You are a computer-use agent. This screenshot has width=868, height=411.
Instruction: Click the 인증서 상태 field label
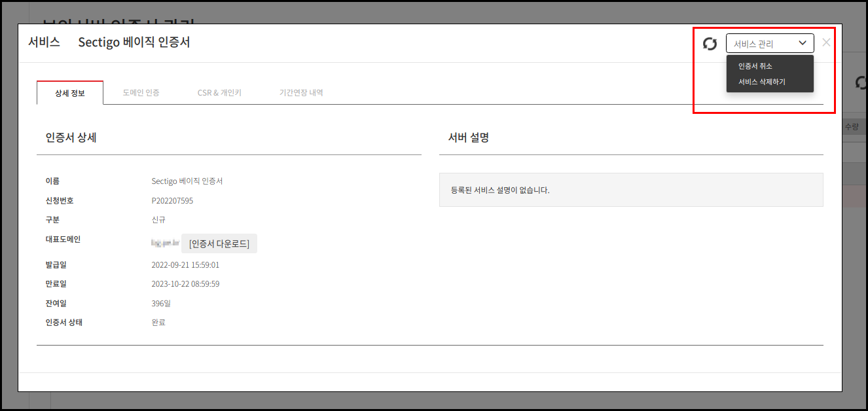click(64, 323)
